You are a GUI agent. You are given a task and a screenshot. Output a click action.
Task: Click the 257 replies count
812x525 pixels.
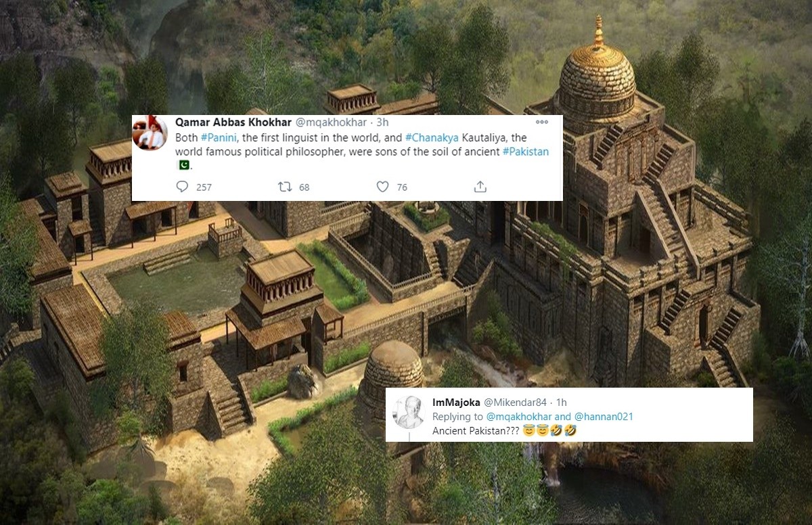coord(204,187)
